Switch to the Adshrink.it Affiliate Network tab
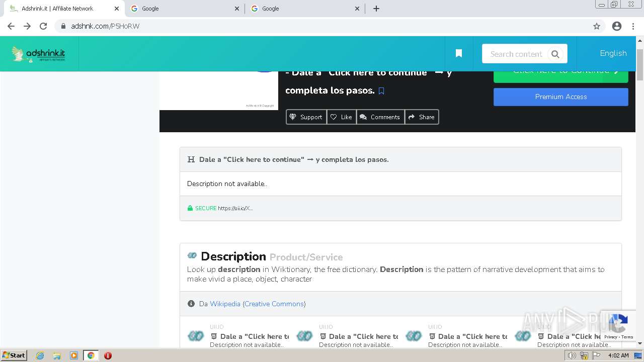The image size is (644, 362). pos(63,9)
